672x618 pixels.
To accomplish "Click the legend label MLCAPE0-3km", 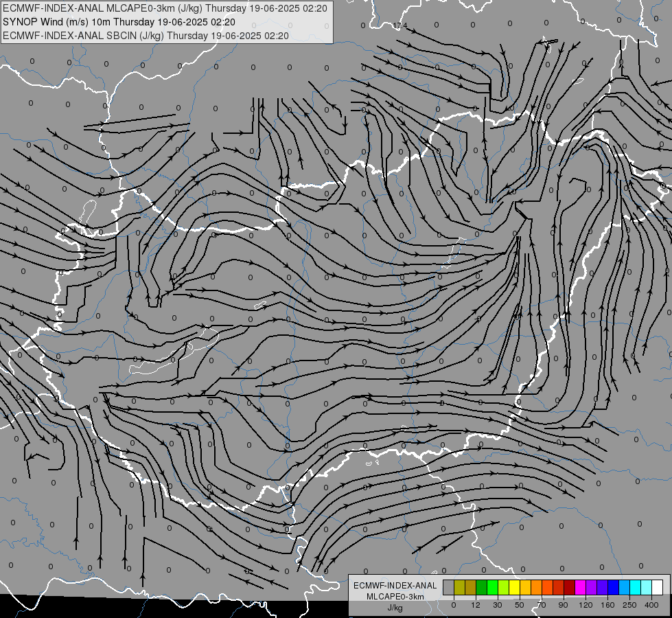I will pyautogui.click(x=395, y=597).
